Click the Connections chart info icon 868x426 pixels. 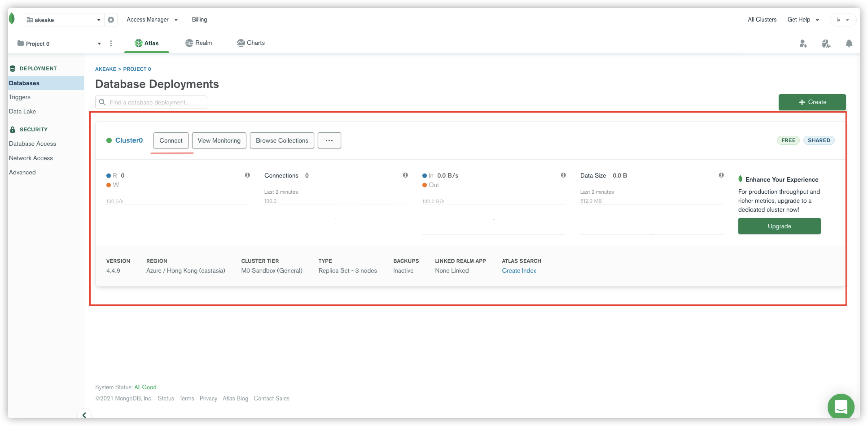405,175
